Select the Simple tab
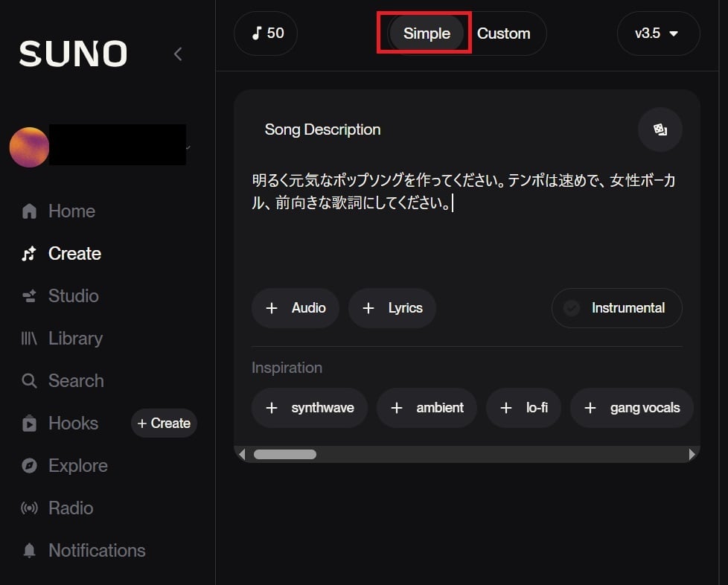 coord(426,33)
